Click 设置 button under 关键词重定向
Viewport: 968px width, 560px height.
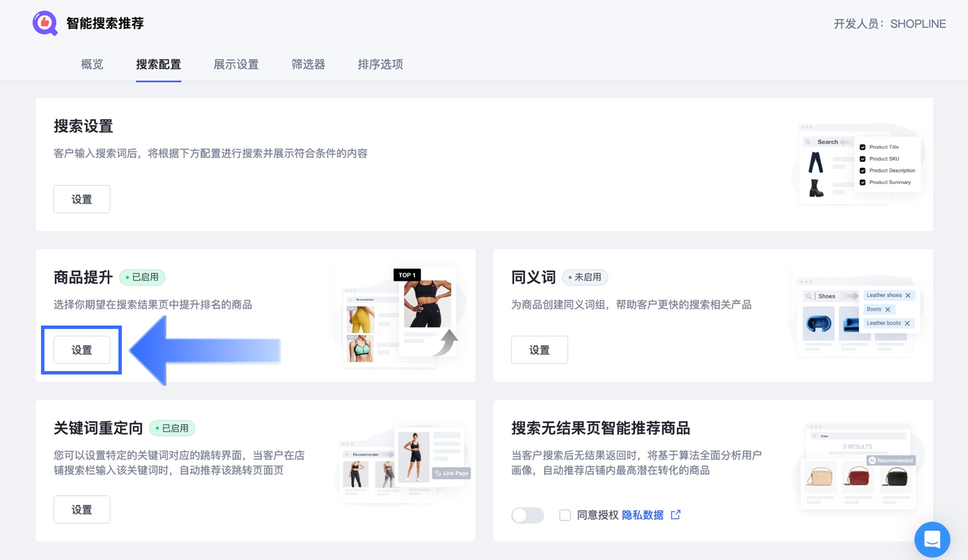point(82,509)
